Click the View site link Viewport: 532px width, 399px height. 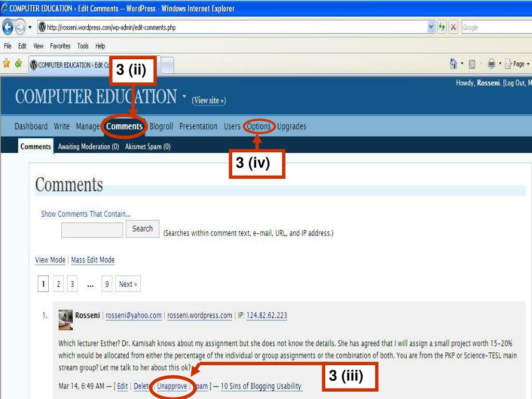coord(209,100)
